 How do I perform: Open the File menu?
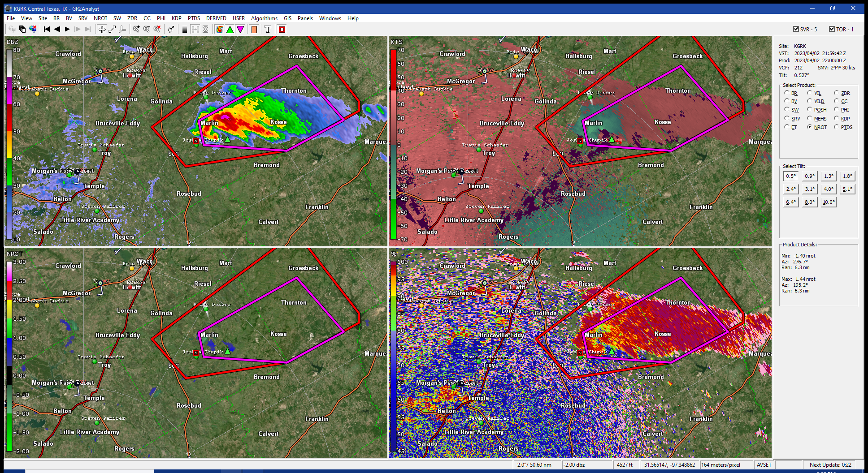point(11,18)
